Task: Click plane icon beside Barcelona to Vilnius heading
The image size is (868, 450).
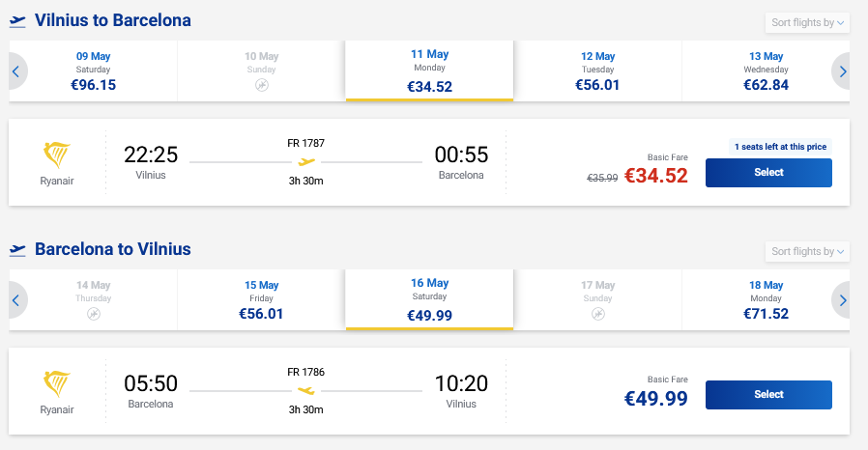Action: coord(16,250)
